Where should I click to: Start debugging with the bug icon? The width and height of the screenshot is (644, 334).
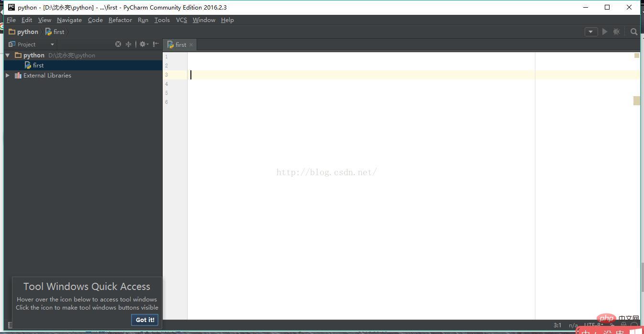[617, 32]
